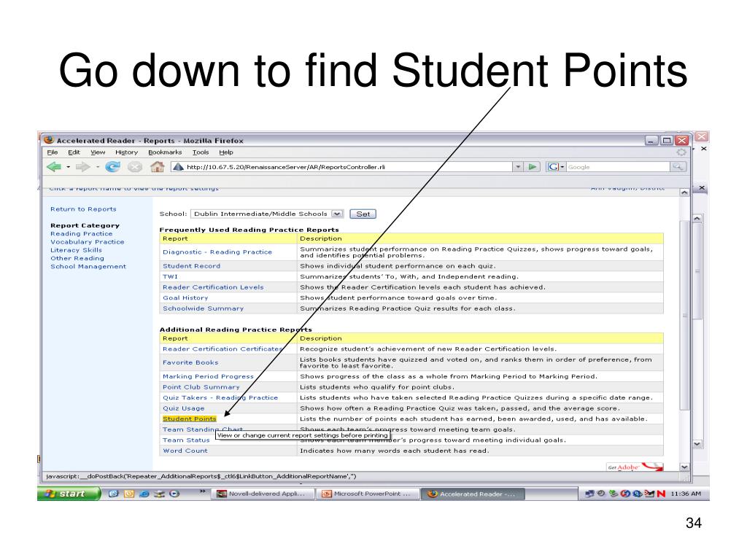The height and width of the screenshot is (560, 747).
Task: Open Quiz Takers - Reading Practice report
Action: click(x=220, y=397)
